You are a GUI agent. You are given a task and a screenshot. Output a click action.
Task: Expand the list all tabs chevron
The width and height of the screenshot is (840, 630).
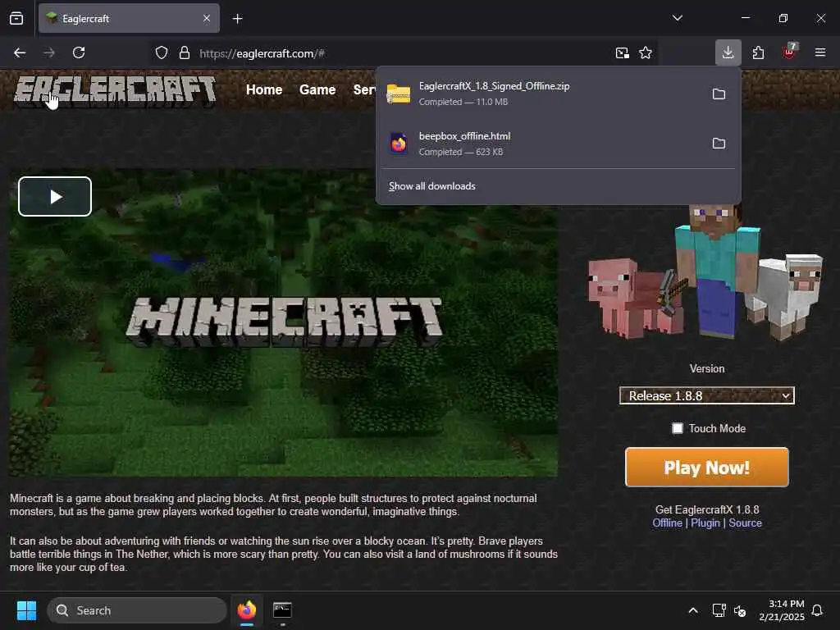(x=677, y=18)
